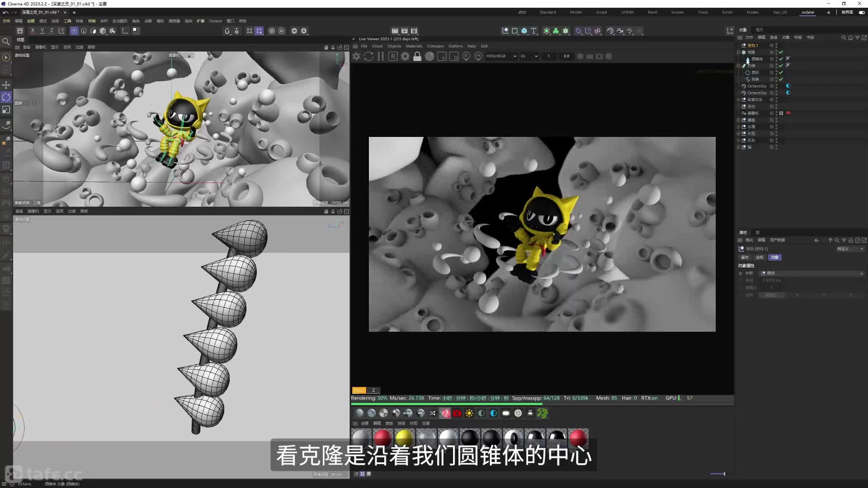Open Live Viewer Compare menu
Image resolution: width=868 pixels, height=488 pixels.
[x=435, y=46]
